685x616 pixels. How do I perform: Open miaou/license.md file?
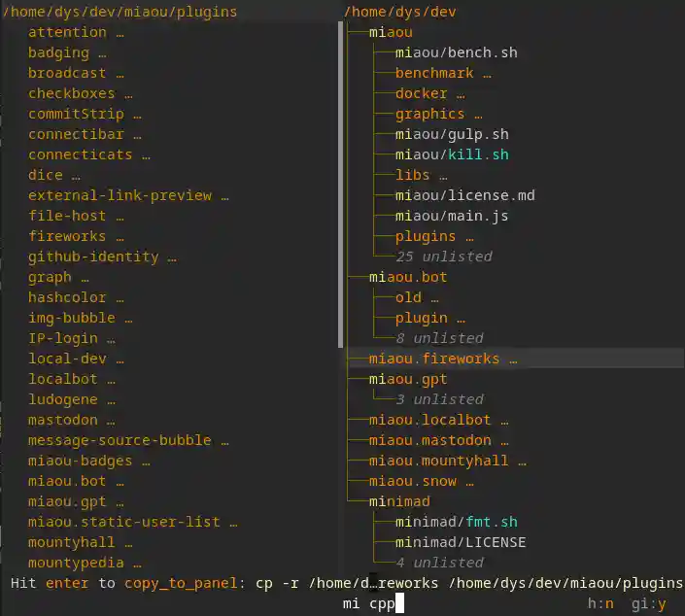tap(464, 195)
